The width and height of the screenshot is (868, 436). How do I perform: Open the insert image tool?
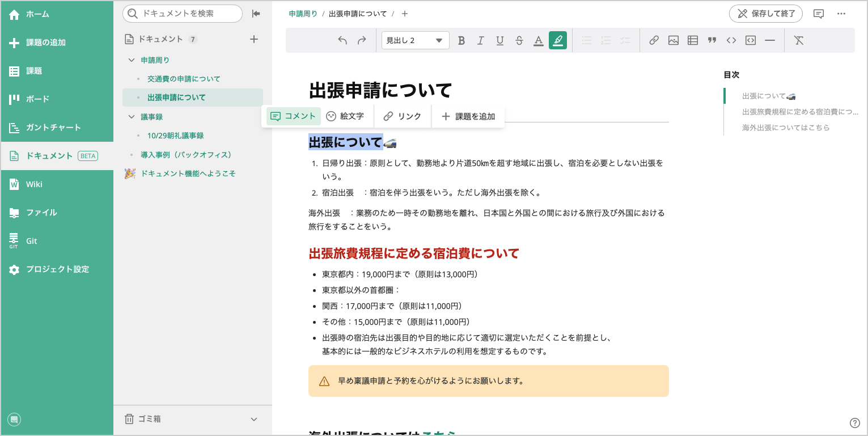673,40
